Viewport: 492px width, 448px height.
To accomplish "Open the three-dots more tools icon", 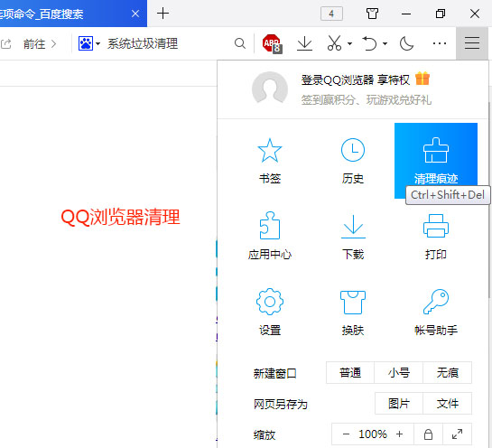I will (440, 43).
